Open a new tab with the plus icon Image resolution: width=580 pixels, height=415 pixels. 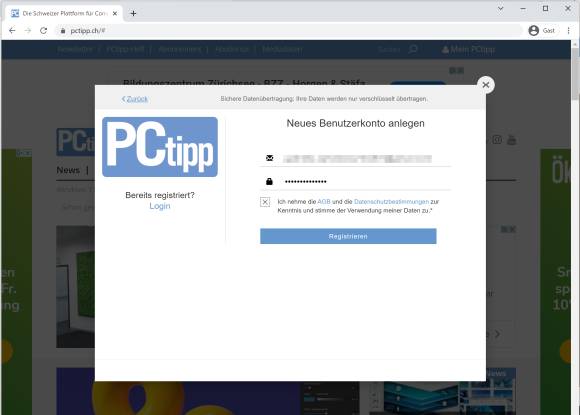tap(134, 14)
